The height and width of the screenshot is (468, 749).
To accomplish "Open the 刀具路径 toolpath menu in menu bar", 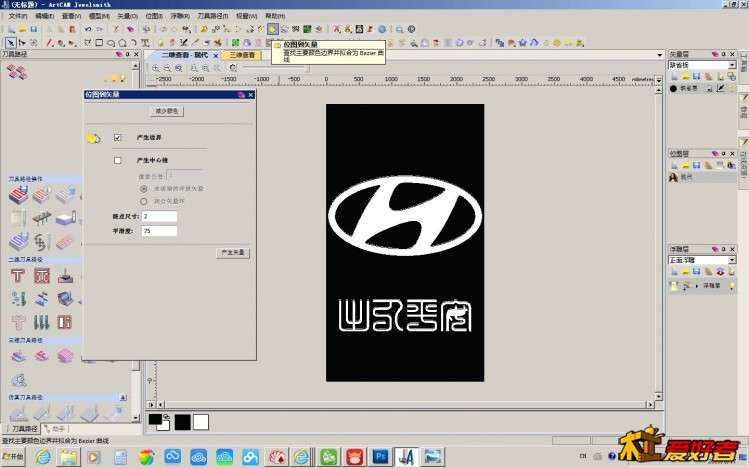I will tap(213, 16).
